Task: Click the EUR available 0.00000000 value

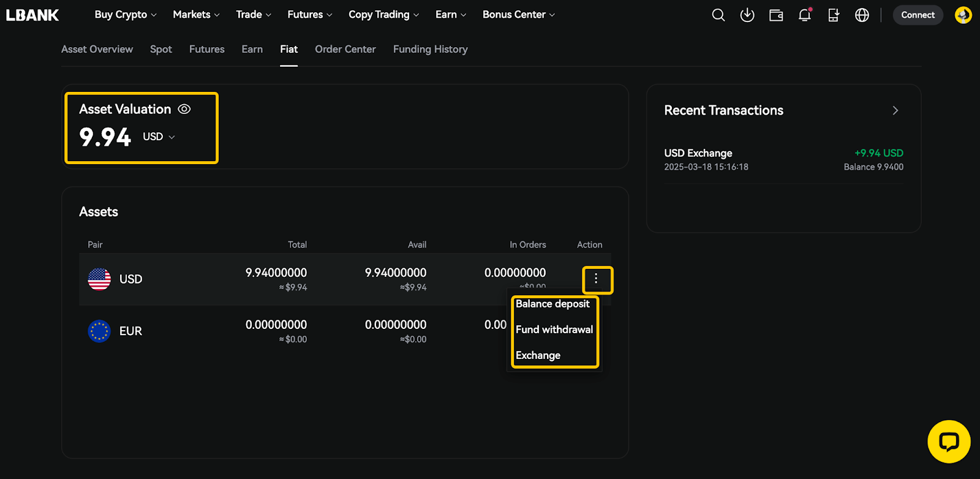Action: pyautogui.click(x=396, y=325)
